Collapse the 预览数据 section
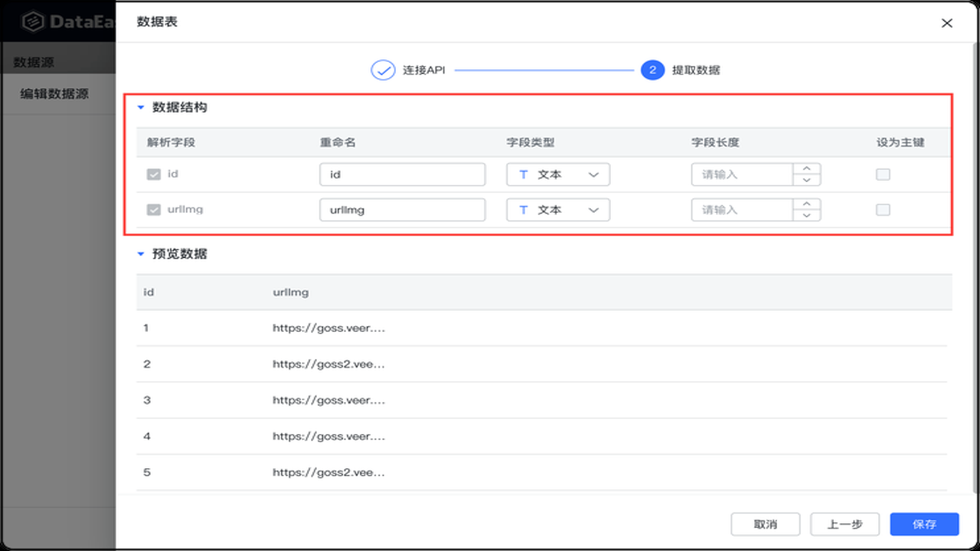Image resolution: width=980 pixels, height=551 pixels. tap(141, 254)
